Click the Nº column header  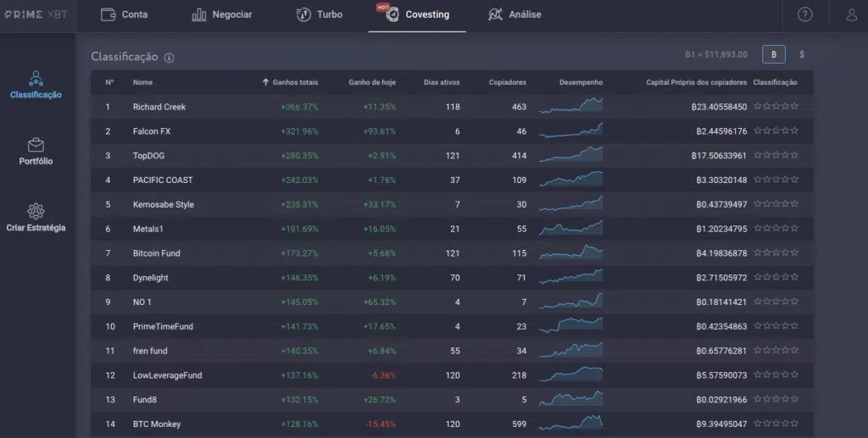(109, 82)
